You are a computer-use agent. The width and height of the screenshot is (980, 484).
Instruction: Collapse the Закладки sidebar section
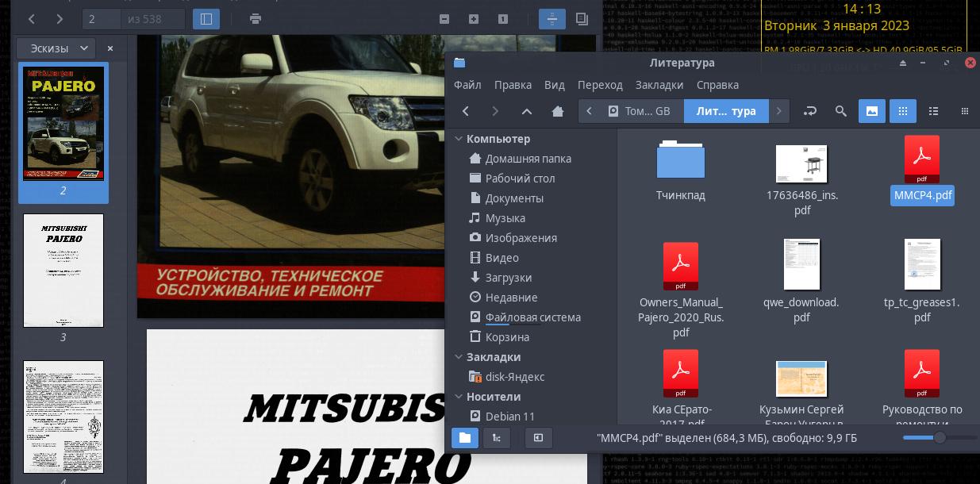click(x=459, y=357)
